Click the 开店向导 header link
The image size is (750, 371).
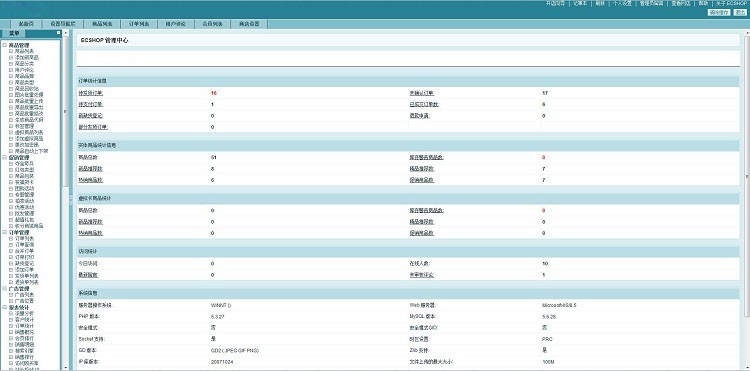(x=555, y=3)
